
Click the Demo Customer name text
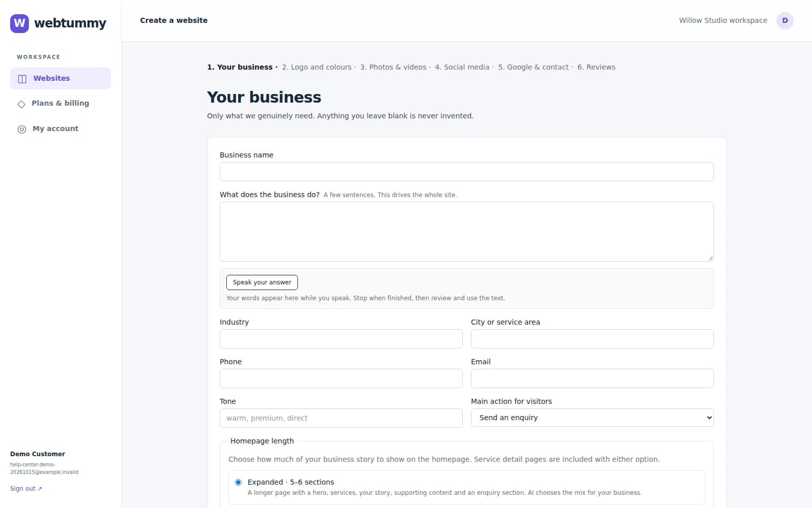pos(38,454)
